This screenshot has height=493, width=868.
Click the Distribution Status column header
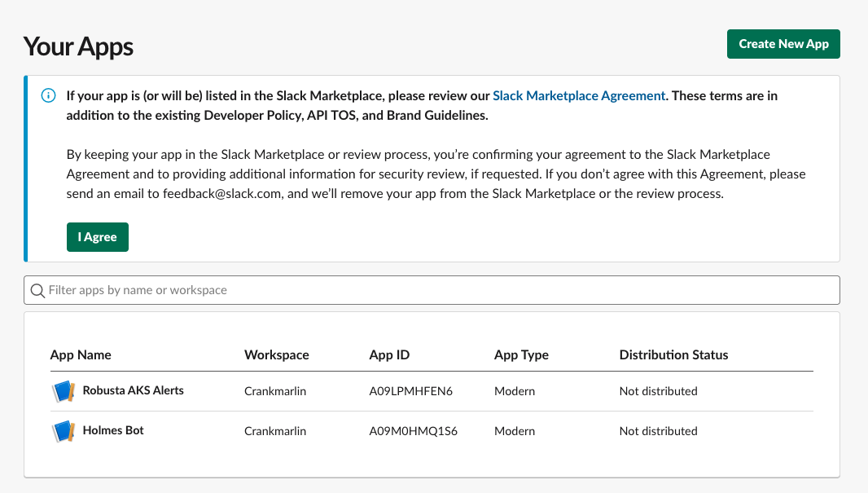(x=673, y=354)
